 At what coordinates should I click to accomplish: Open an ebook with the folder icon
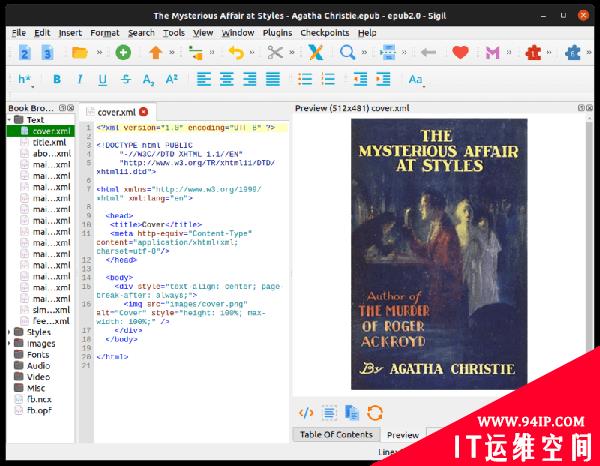[80, 52]
